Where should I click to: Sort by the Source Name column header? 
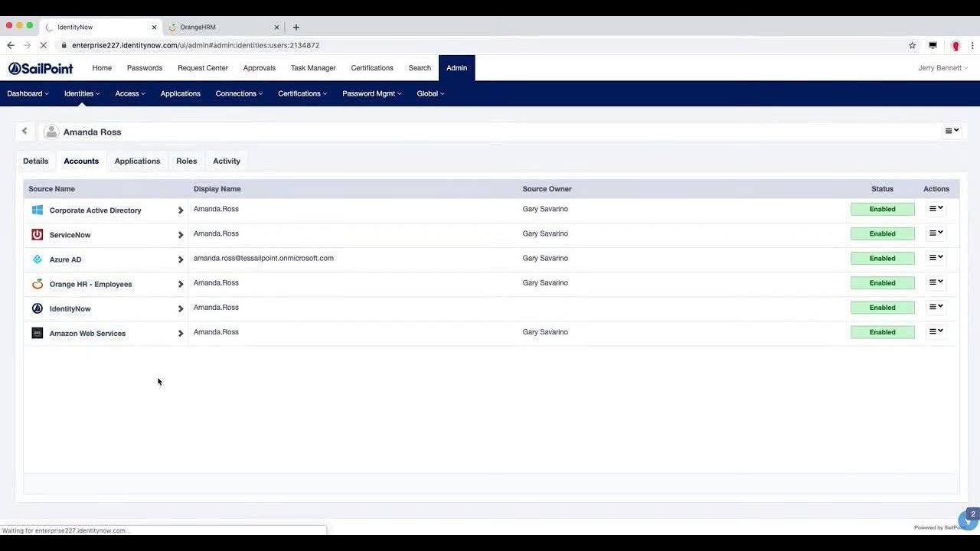click(x=51, y=189)
